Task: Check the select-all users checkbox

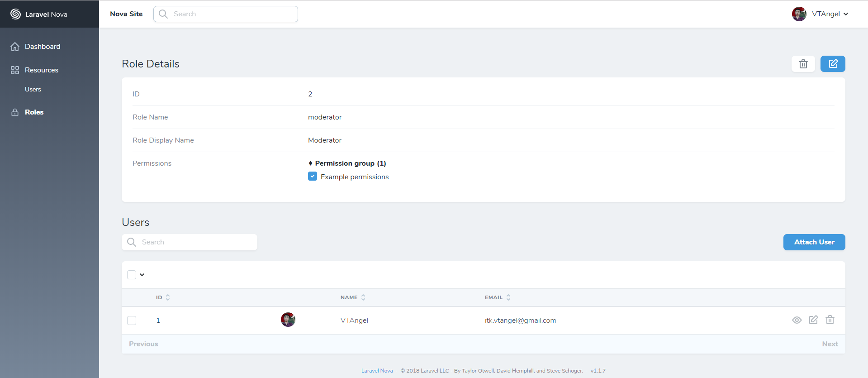Action: pos(132,275)
